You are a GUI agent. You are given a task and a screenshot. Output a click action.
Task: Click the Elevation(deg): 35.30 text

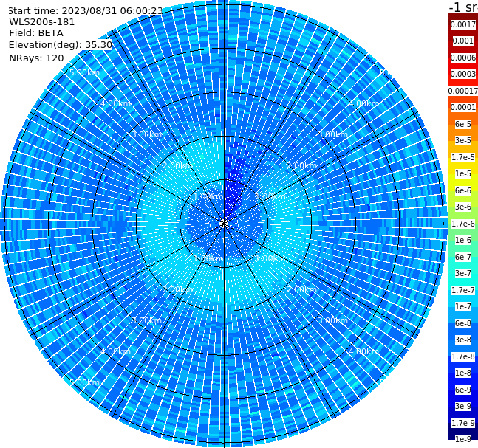[x=61, y=45]
